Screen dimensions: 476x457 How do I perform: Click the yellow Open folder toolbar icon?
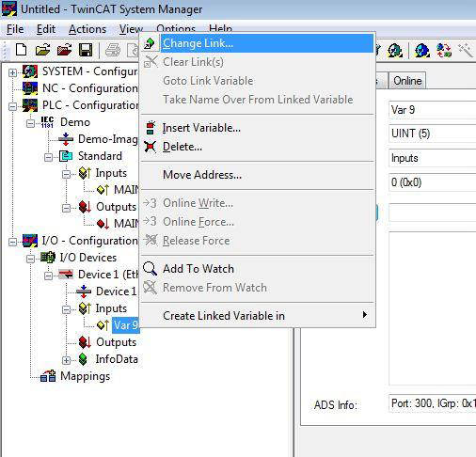(42, 50)
